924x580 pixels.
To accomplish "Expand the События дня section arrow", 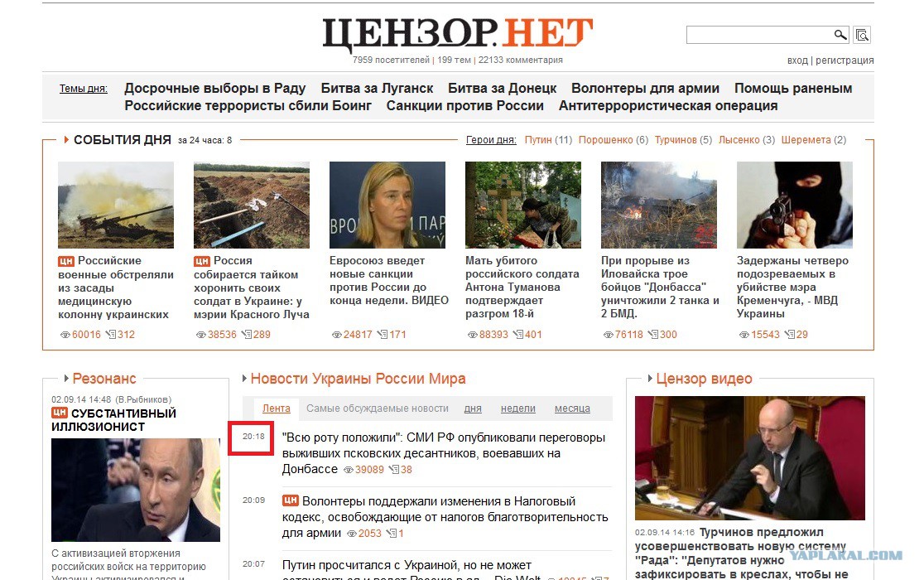I will click(66, 140).
